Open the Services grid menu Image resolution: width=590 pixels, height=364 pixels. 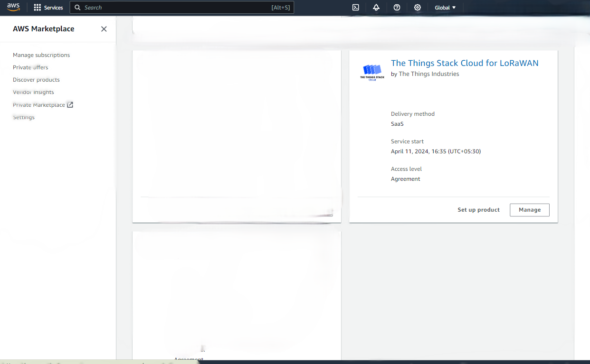(48, 7)
